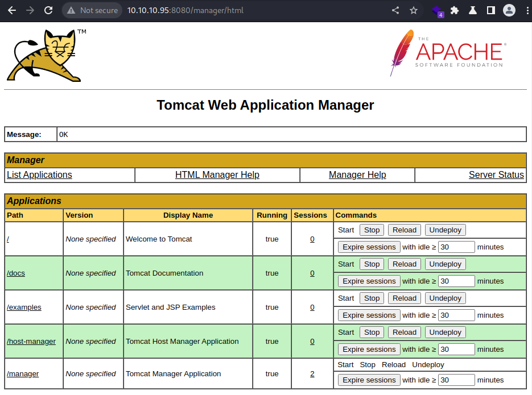532x395 pixels.
Task: Undeploy the root / application
Action: pos(445,230)
